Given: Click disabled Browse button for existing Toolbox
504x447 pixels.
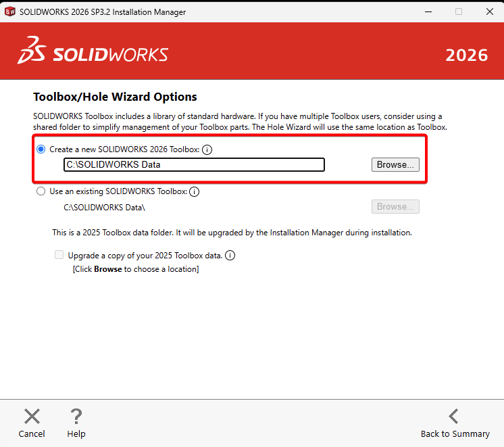Looking at the screenshot, I should click(395, 207).
